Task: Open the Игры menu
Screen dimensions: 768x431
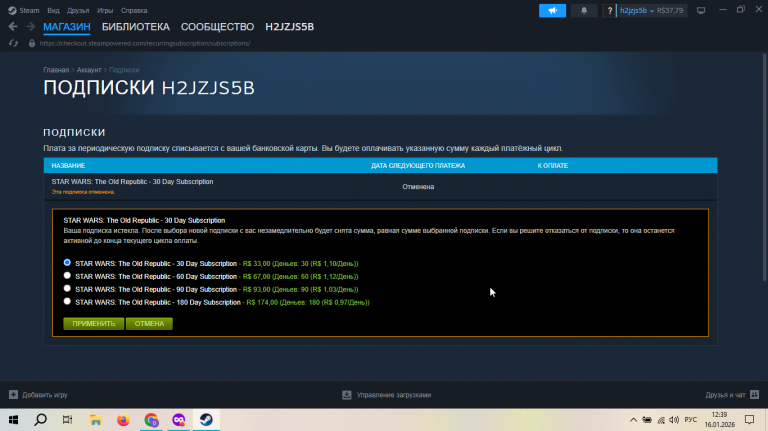Action: click(x=105, y=10)
